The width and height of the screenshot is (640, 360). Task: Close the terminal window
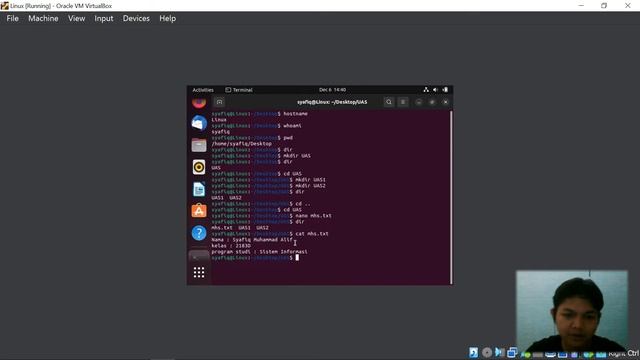tap(446, 102)
